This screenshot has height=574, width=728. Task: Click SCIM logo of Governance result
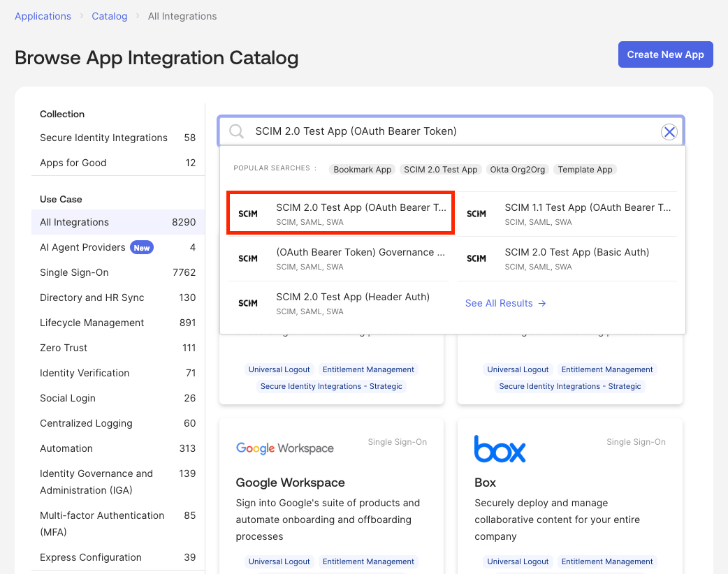point(248,258)
